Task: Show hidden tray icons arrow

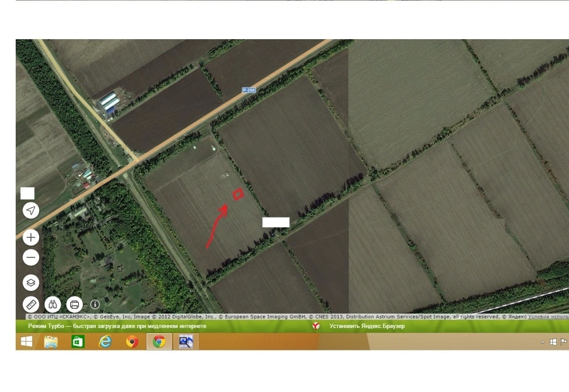Action: [x=543, y=342]
